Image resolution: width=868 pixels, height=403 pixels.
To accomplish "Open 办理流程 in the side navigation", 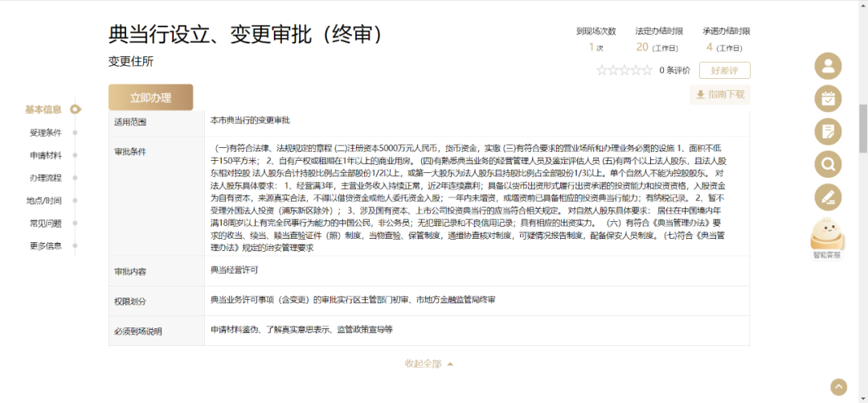I will [x=46, y=178].
